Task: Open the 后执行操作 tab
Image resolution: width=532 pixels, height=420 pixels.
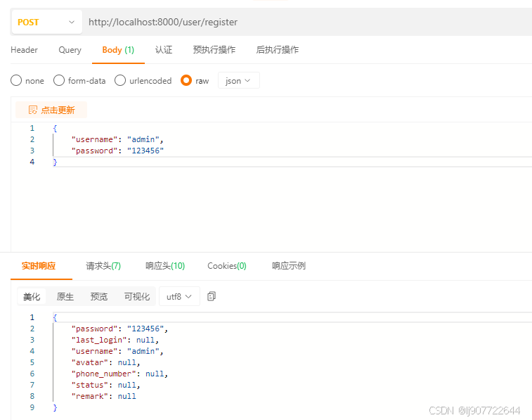Action: point(277,50)
